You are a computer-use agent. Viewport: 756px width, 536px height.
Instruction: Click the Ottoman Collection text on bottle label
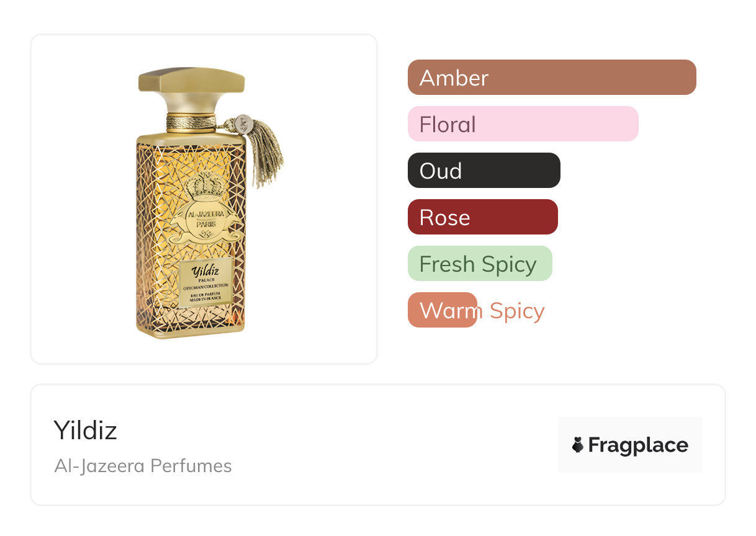click(x=206, y=287)
